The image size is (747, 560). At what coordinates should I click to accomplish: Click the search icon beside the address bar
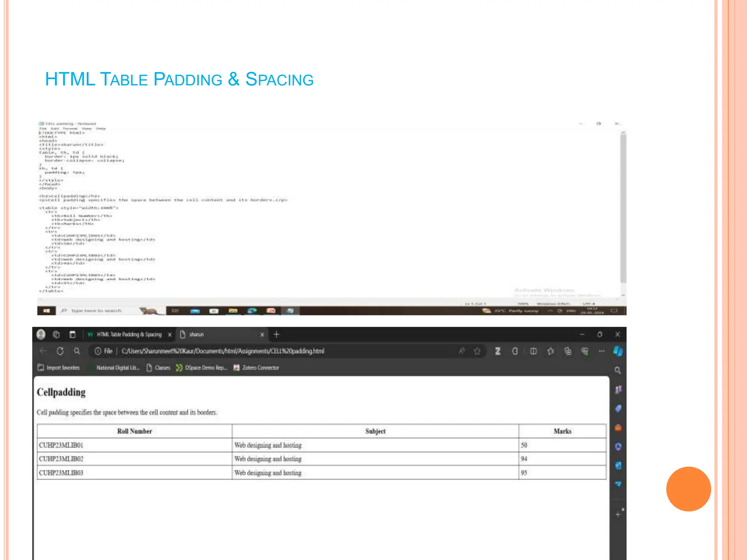click(x=77, y=351)
